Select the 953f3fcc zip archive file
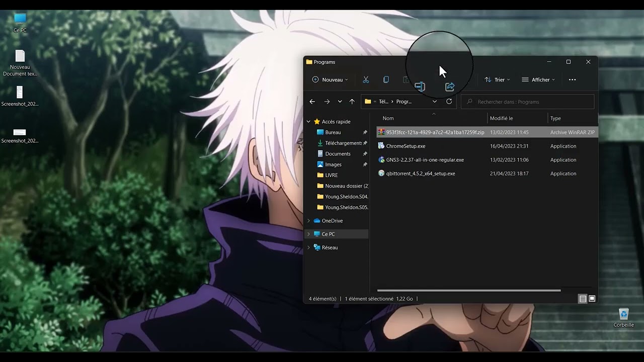This screenshot has width=644, height=362. (x=435, y=132)
